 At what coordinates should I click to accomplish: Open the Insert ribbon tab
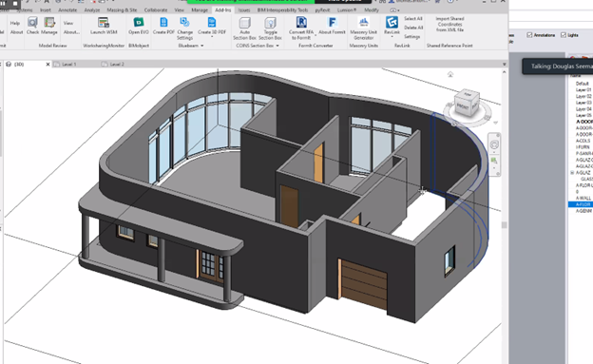click(x=46, y=10)
